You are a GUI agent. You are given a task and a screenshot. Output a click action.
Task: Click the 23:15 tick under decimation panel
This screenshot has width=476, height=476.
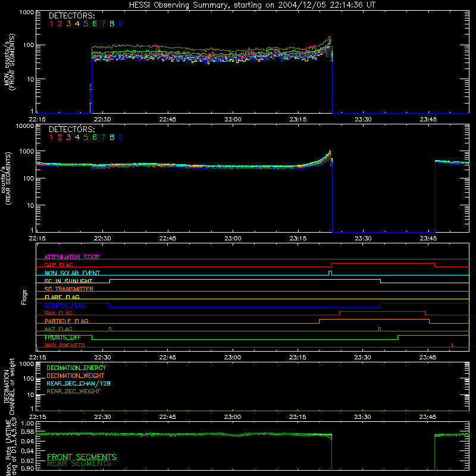(x=297, y=417)
